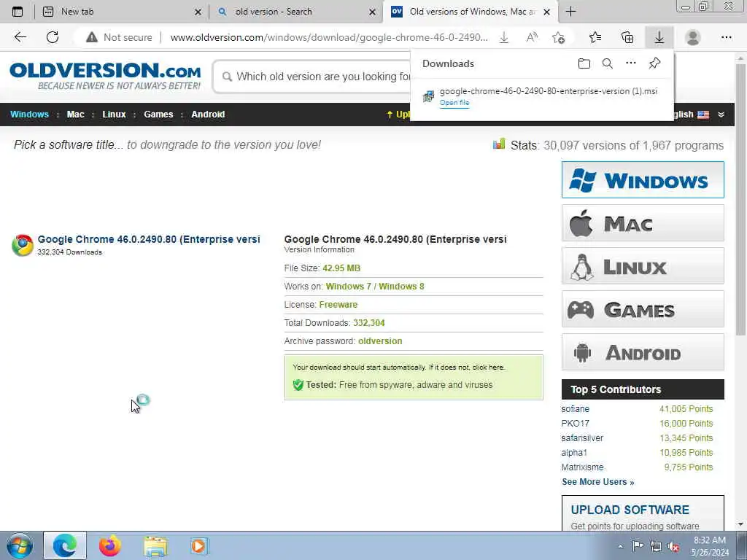
Task: Click contributor Matrixisme
Action: pyautogui.click(x=582, y=467)
